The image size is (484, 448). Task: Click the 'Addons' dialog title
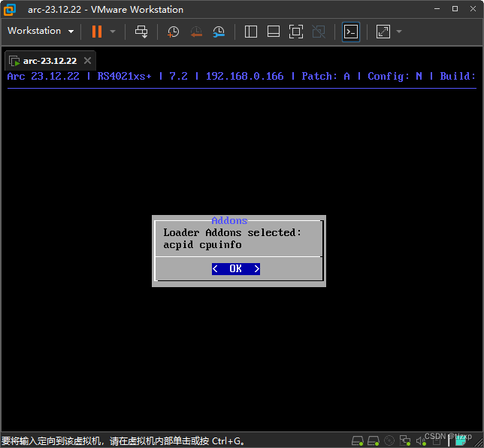pos(229,220)
